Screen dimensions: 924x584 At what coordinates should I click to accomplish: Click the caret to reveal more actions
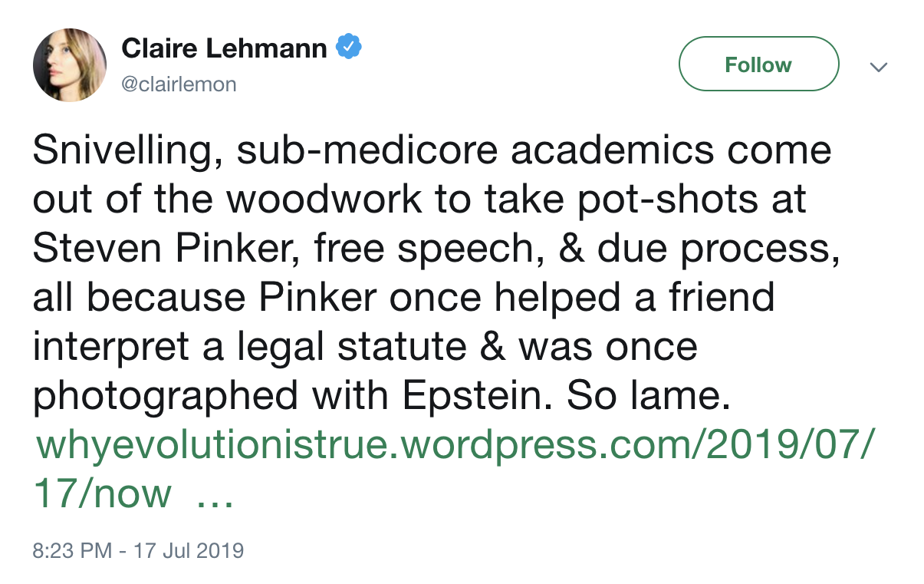point(879,68)
